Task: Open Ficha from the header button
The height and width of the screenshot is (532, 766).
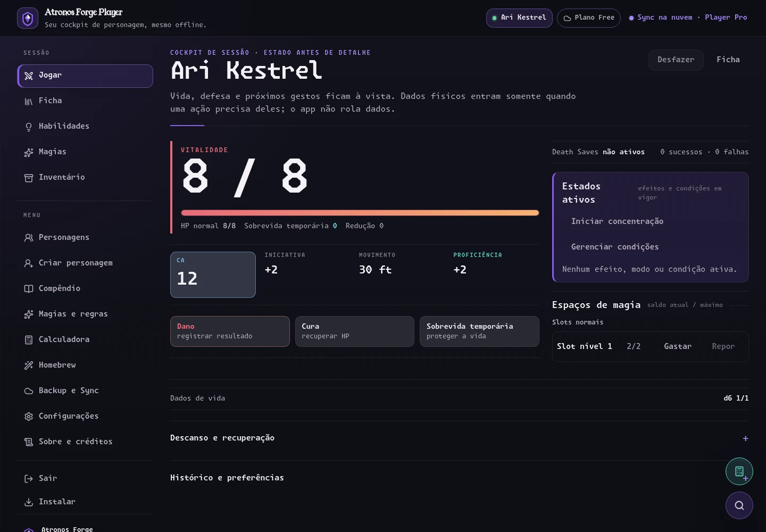Action: 728,60
